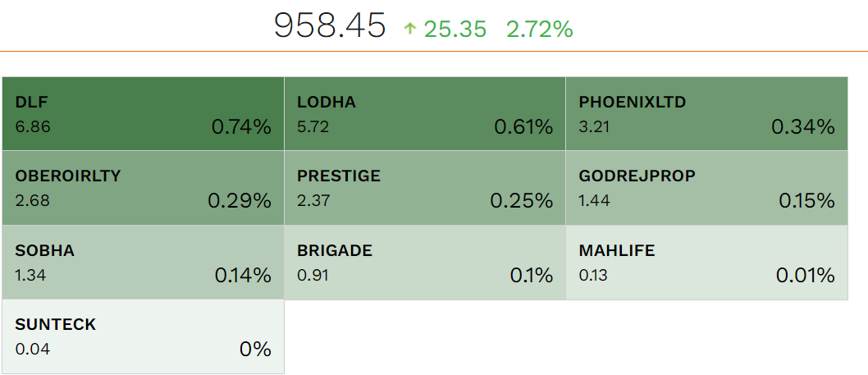Click the 958.45 index value
This screenshot has height=375, width=868.
click(x=330, y=27)
